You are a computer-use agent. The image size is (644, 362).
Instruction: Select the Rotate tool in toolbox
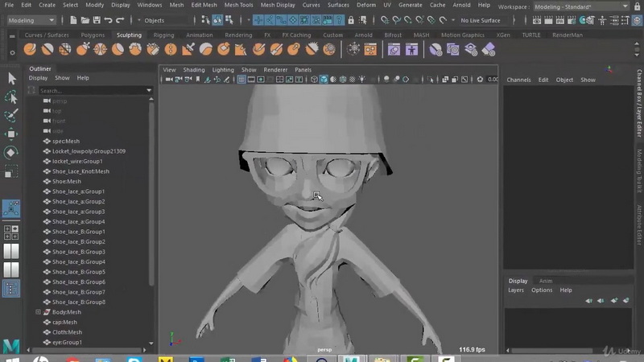pyautogui.click(x=11, y=153)
